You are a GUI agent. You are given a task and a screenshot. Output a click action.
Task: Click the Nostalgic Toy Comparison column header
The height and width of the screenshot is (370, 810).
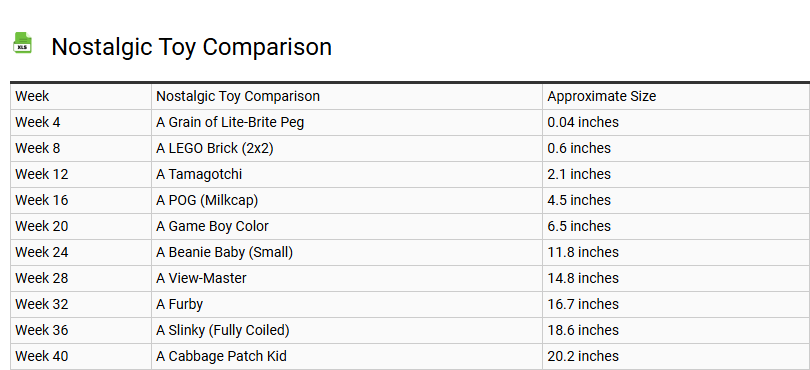347,97
